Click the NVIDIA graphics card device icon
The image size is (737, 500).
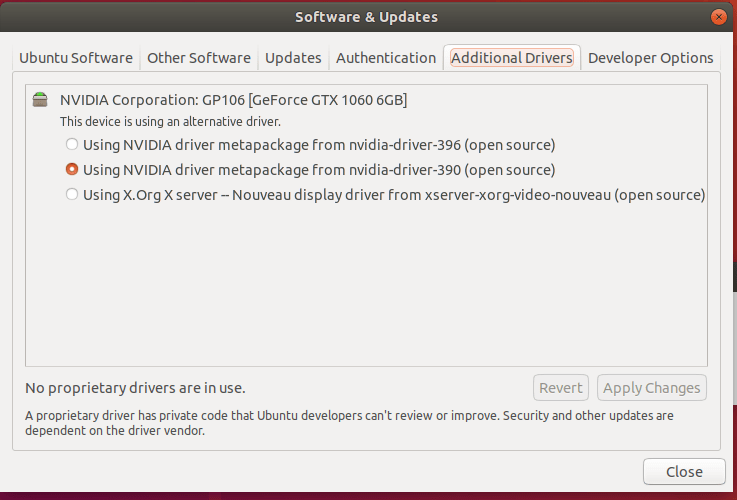(40, 100)
